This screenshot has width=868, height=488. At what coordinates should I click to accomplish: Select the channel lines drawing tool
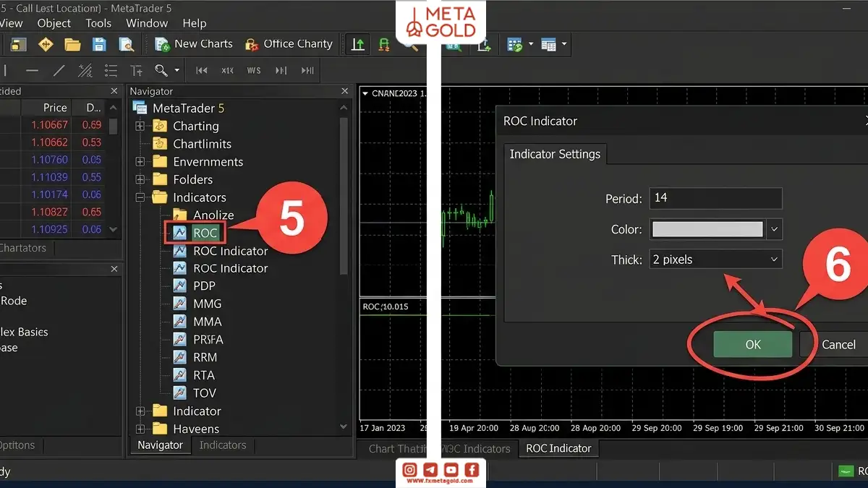click(x=85, y=71)
